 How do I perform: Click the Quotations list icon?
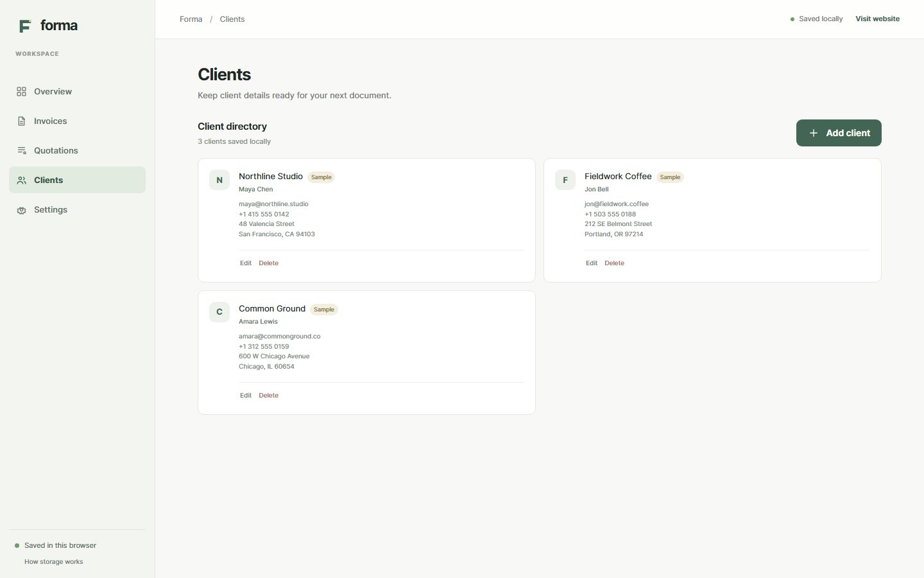(21, 151)
